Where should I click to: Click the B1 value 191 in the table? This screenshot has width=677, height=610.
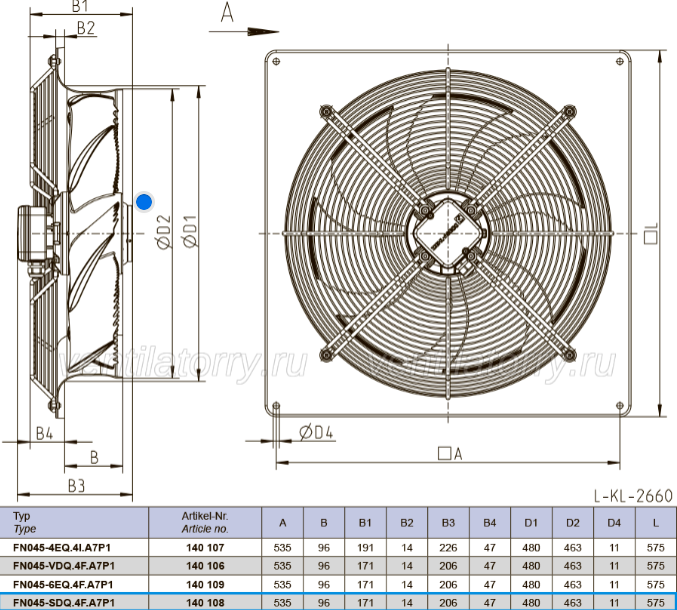365,548
